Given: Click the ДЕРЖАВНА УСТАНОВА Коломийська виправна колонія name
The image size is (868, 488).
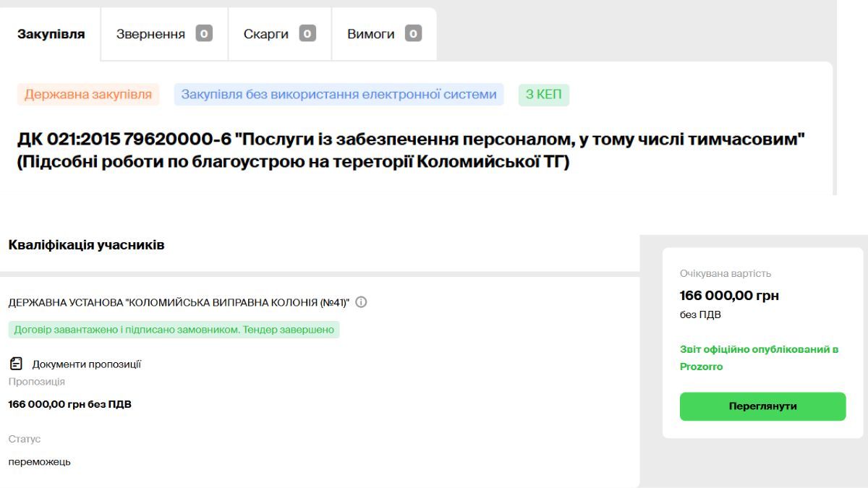Looking at the screenshot, I should click(x=179, y=303).
